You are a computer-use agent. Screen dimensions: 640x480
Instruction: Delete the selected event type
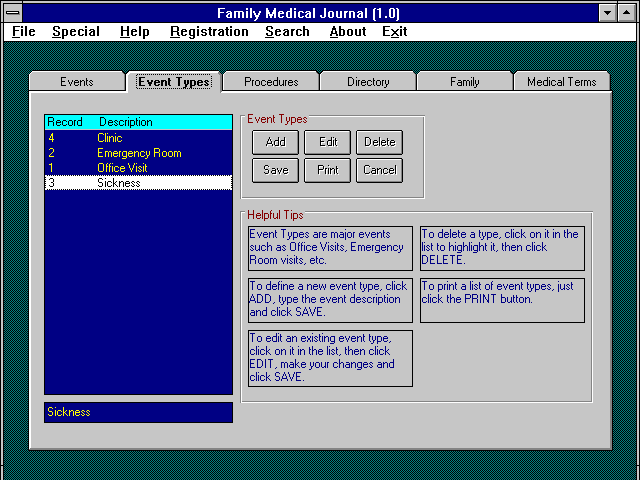point(379,142)
